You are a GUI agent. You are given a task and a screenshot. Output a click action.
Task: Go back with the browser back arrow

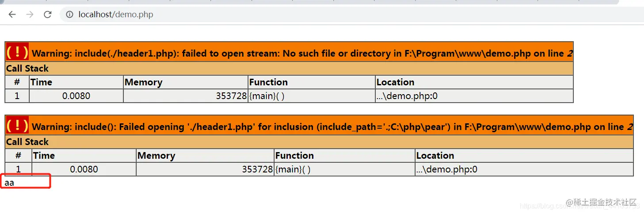click(12, 15)
